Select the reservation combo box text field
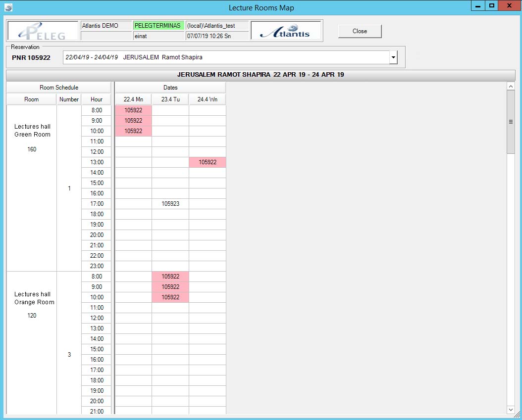 coord(226,57)
